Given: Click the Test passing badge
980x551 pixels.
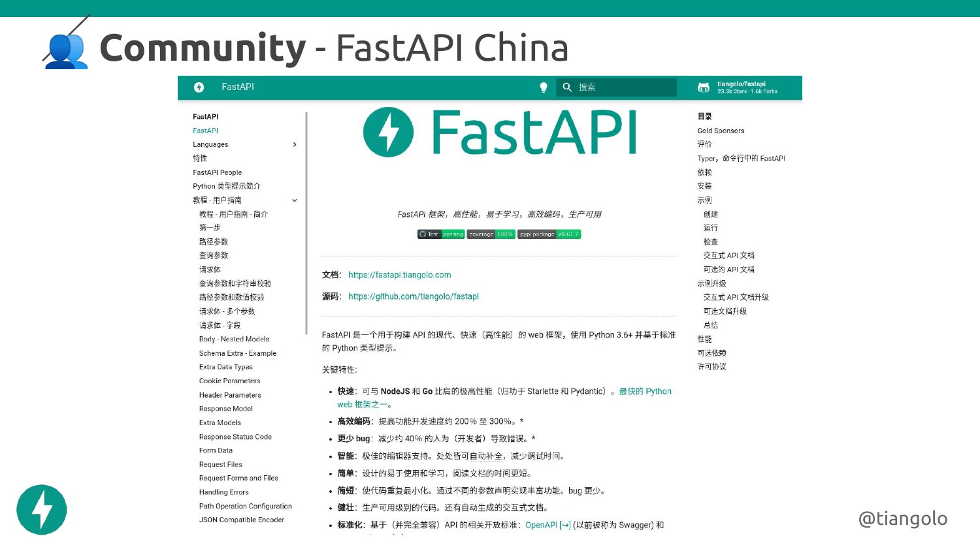Looking at the screenshot, I should 441,234.
